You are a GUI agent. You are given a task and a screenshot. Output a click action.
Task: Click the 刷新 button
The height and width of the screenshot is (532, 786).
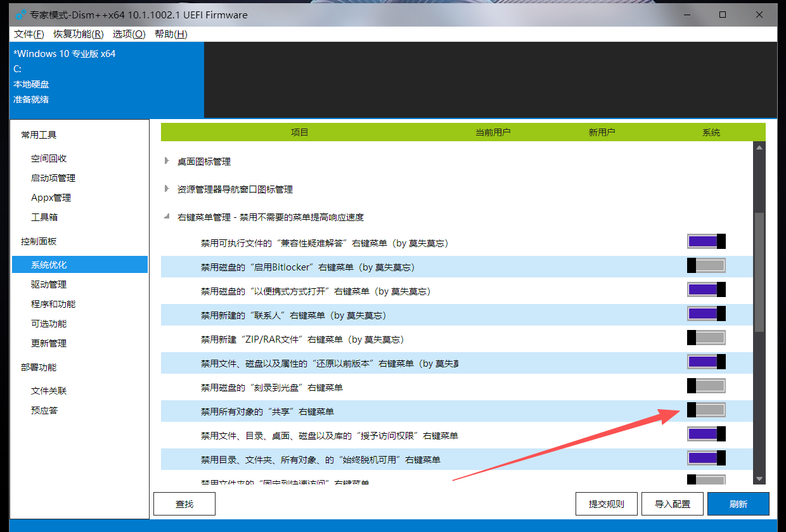pos(738,504)
